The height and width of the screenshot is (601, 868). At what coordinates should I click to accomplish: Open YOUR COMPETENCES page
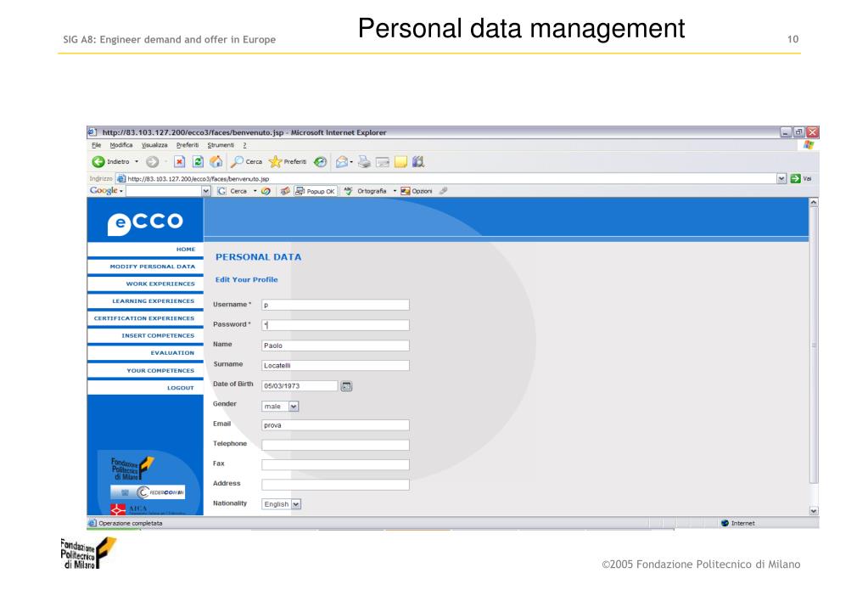click(x=145, y=371)
